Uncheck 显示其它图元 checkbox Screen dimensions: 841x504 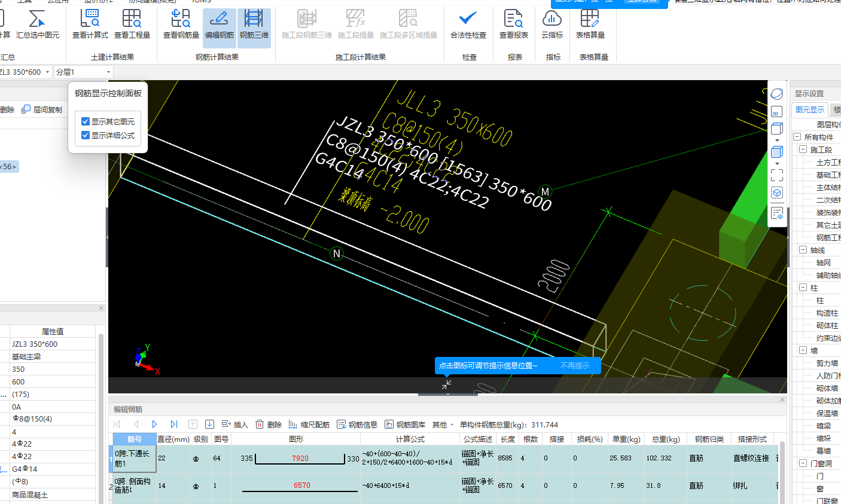86,121
